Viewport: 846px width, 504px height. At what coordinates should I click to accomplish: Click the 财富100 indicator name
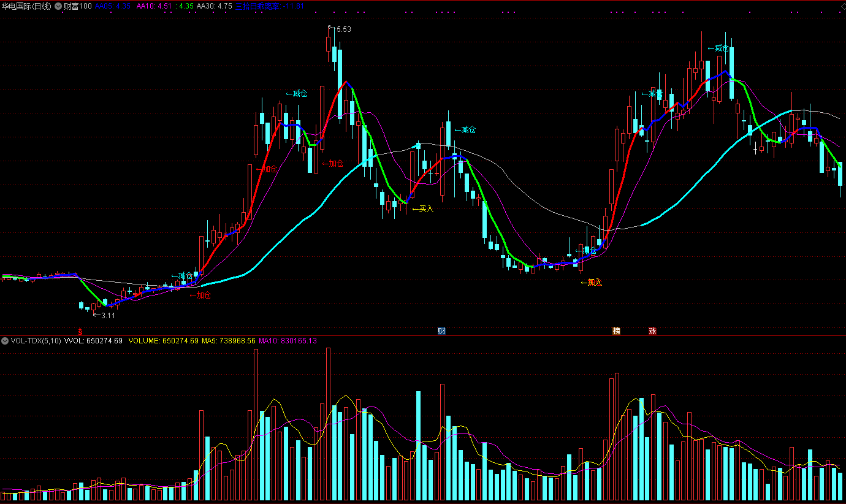click(x=78, y=6)
